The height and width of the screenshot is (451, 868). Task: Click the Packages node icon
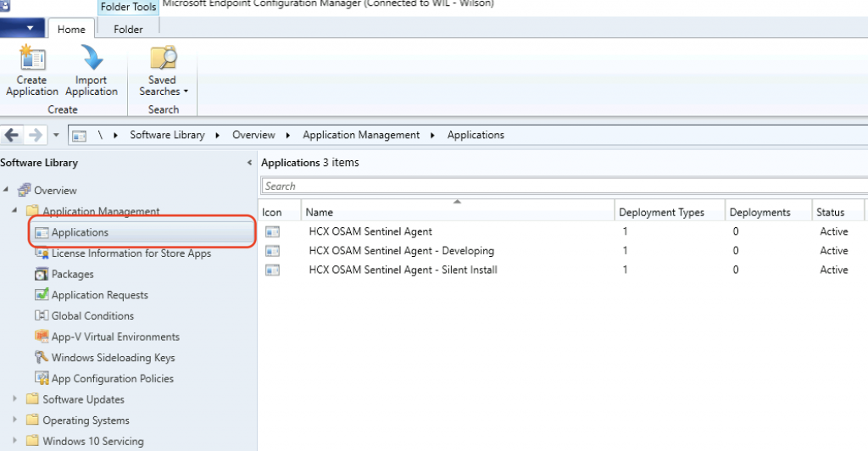42,274
